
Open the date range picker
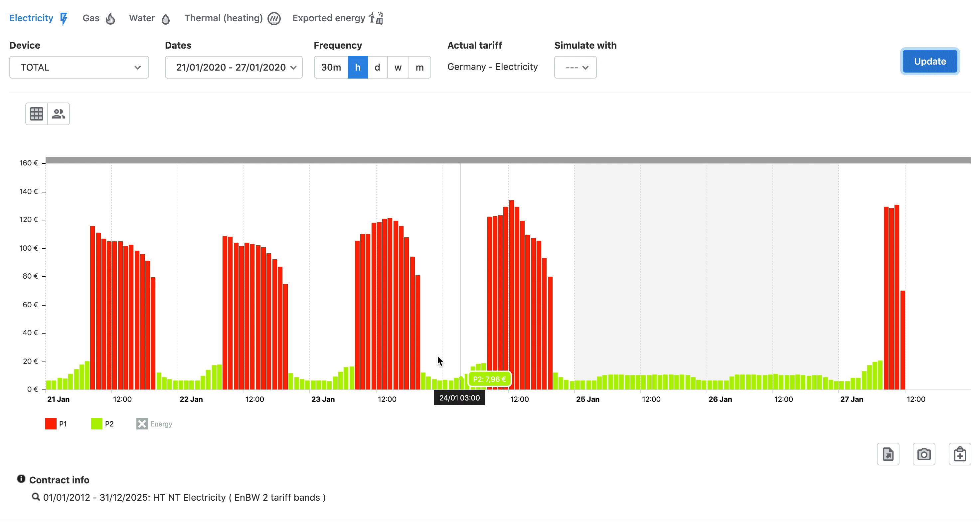pos(233,67)
